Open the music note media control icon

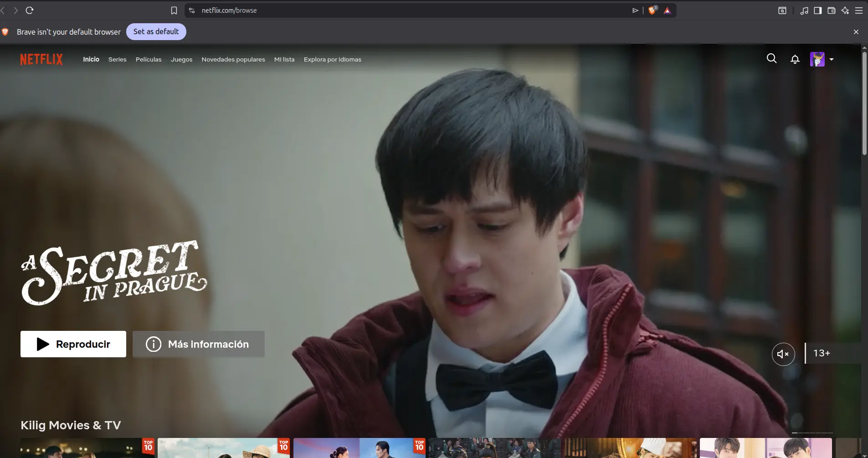point(804,10)
